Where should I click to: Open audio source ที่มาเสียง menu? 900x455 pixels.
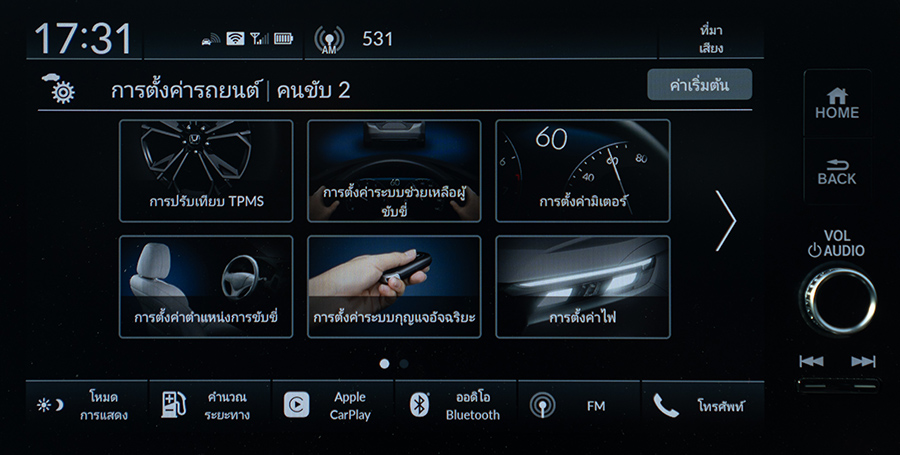coord(711,39)
